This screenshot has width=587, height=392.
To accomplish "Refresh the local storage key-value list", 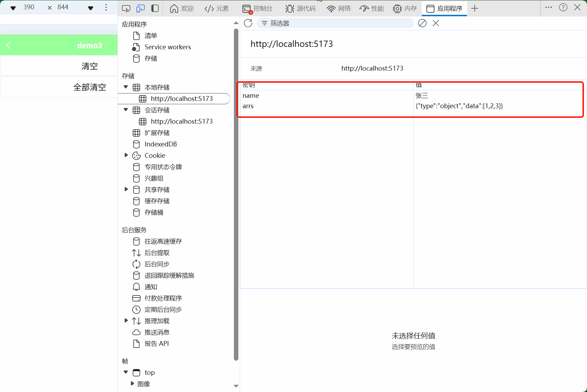I will coord(248,23).
